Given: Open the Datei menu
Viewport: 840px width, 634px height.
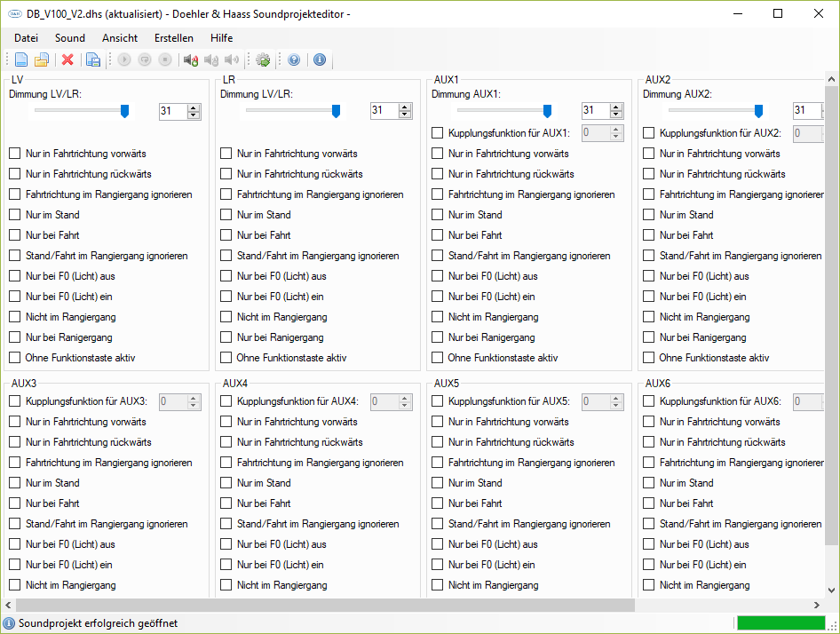Looking at the screenshot, I should point(27,38).
